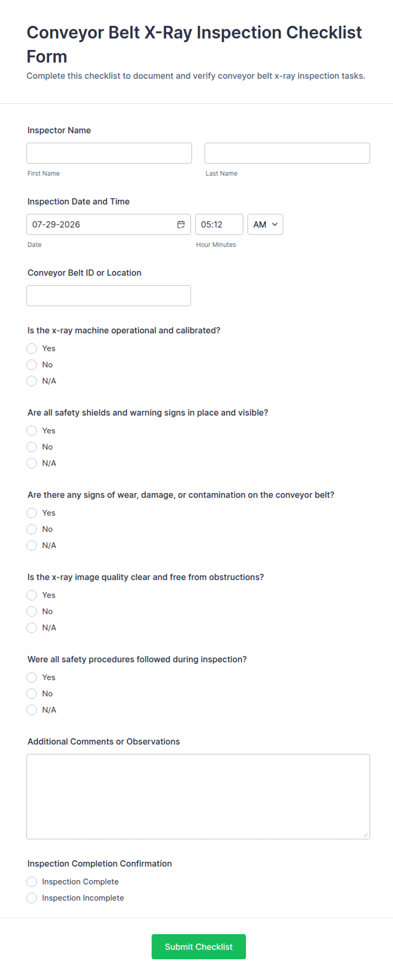Focus the Conveyor Belt ID field
Screen dimensions: 393x980
[109, 295]
